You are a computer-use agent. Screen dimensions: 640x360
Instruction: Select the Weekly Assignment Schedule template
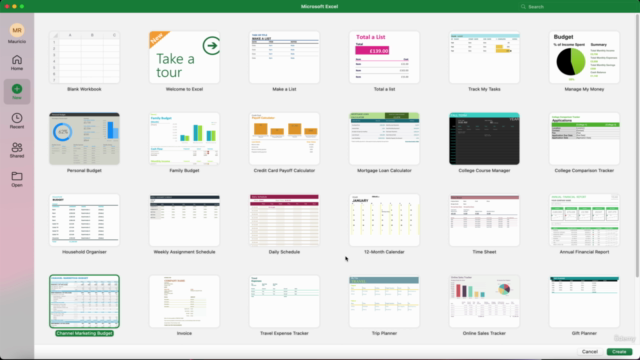(184, 220)
